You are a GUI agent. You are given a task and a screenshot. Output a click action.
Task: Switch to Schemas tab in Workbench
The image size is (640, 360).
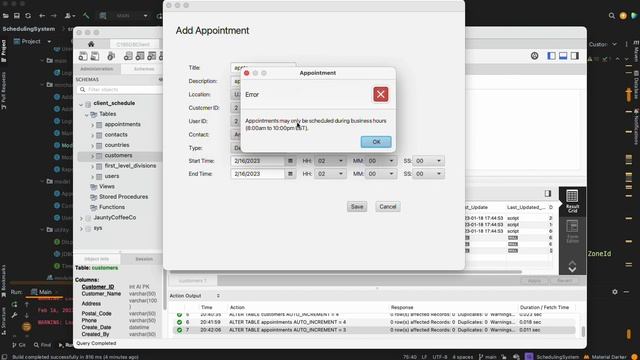[x=144, y=69]
